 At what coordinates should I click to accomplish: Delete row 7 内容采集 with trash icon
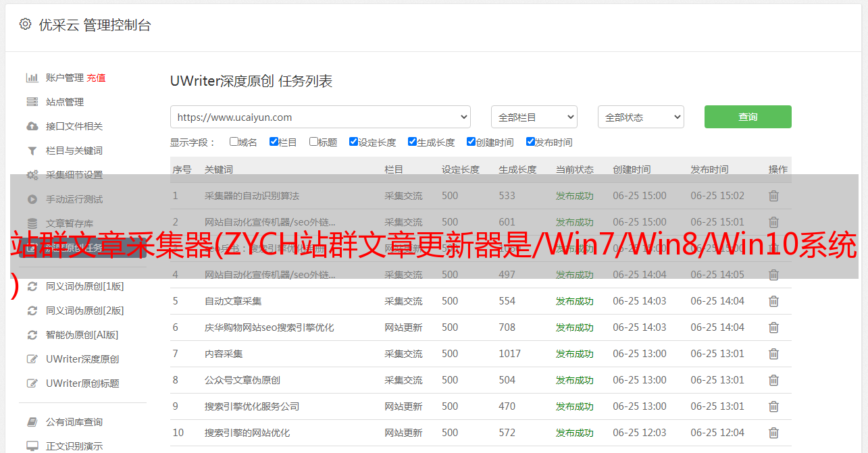pos(773,354)
